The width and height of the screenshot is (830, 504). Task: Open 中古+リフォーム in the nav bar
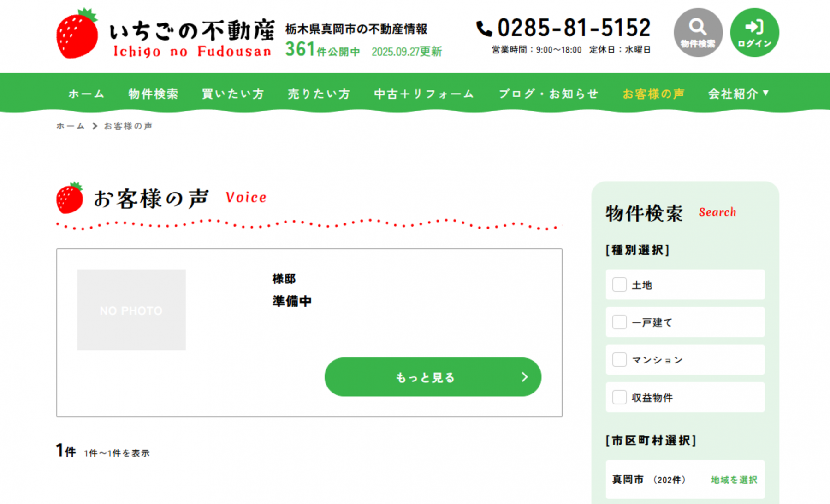coord(424,94)
